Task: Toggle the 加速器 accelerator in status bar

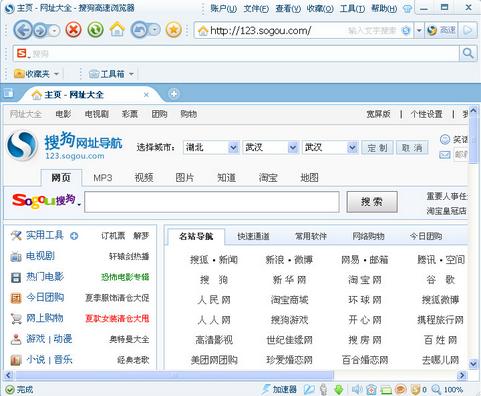Action: click(x=279, y=389)
